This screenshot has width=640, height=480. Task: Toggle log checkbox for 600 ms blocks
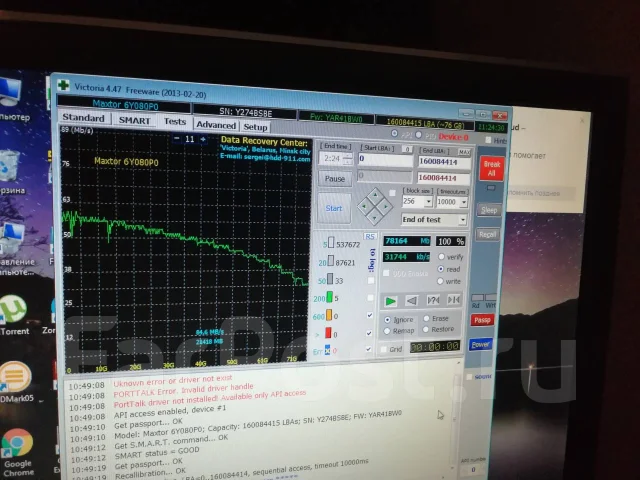coord(370,315)
